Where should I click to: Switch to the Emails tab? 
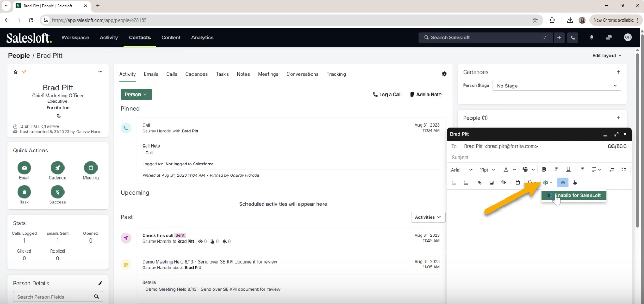tap(151, 74)
